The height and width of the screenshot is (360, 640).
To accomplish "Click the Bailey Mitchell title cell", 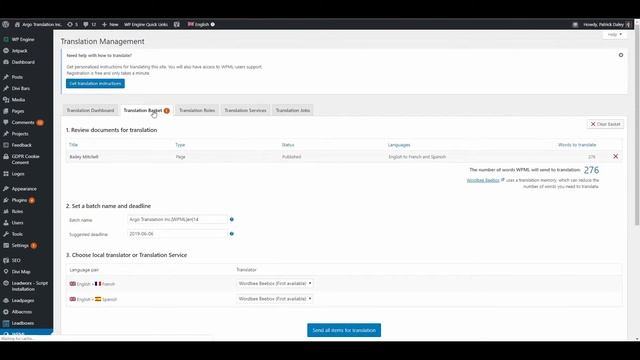I will 84,157.
